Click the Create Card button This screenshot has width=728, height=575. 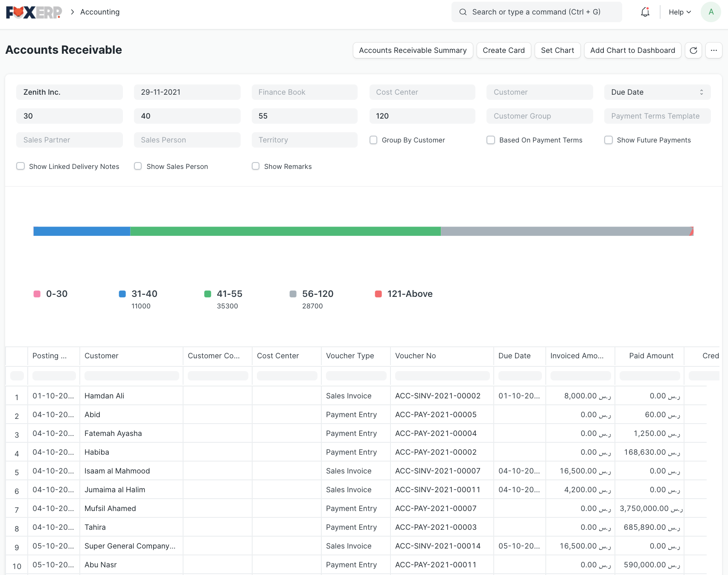click(504, 50)
